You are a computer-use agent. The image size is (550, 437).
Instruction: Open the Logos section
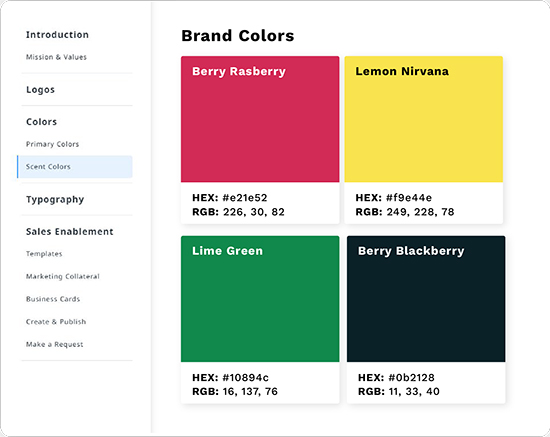coord(40,90)
